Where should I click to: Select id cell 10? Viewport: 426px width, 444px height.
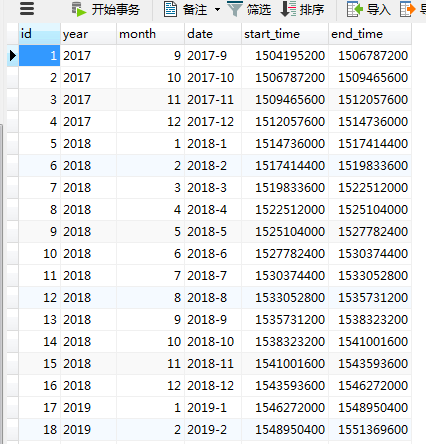[40, 254]
